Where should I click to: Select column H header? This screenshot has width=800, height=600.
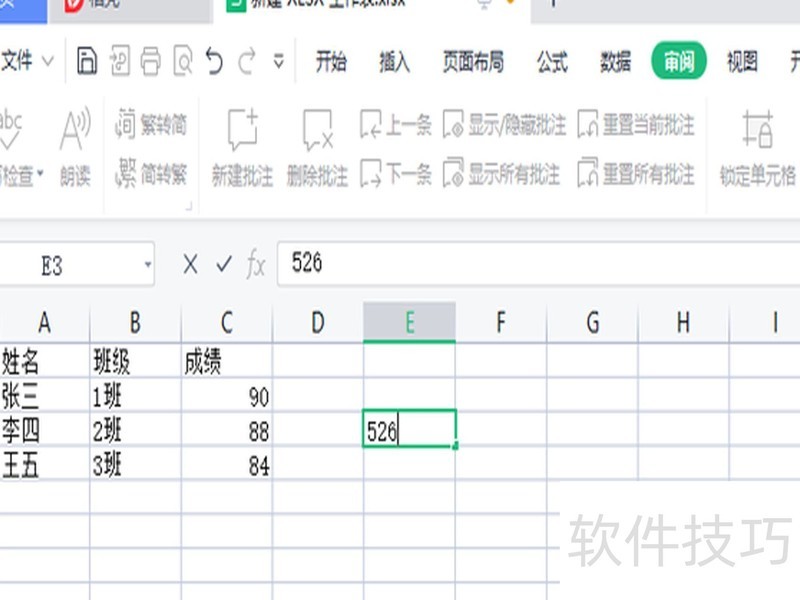point(684,322)
